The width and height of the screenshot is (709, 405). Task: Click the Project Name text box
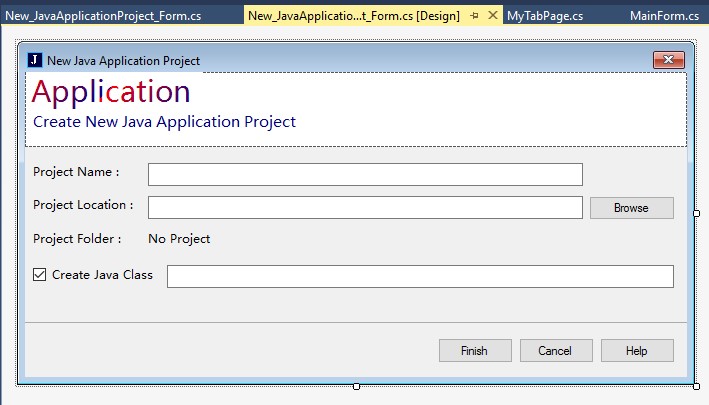(365, 174)
